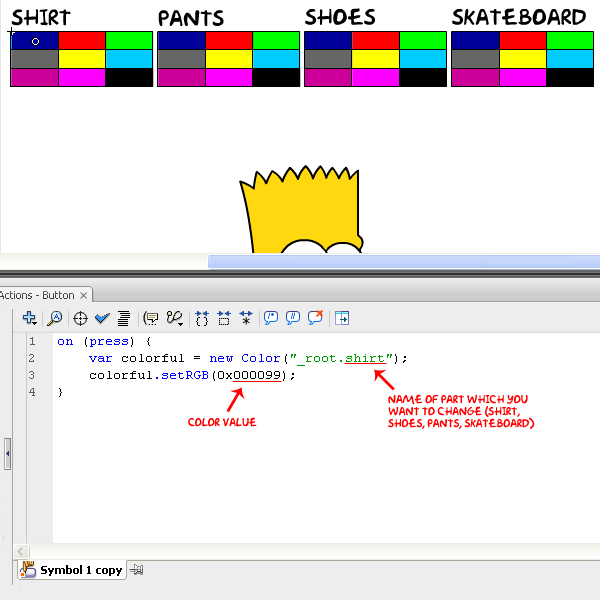Click the Insert target path icon

coord(80,318)
